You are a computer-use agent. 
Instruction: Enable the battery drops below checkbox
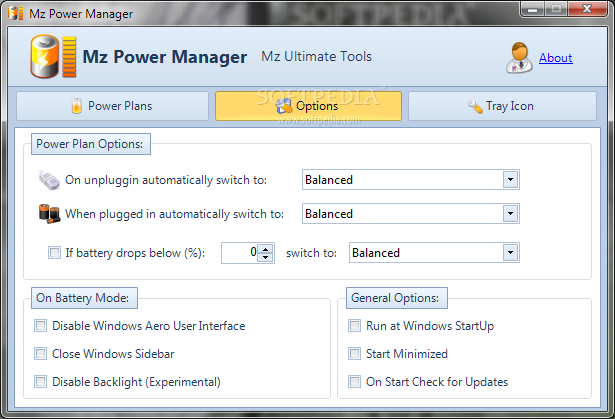(x=55, y=253)
